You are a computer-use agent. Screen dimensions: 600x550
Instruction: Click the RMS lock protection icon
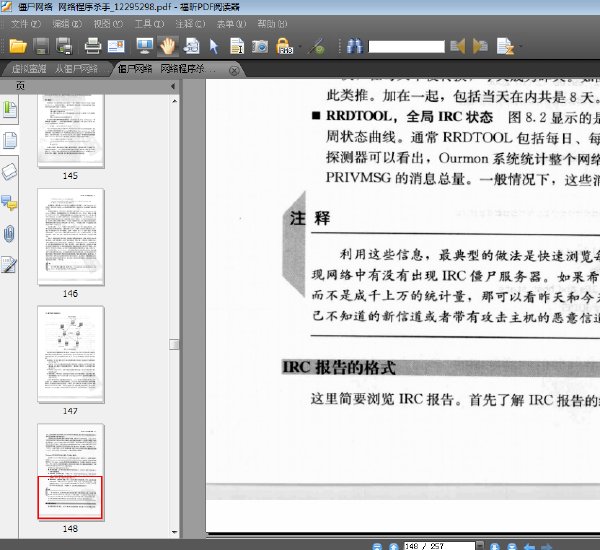284,46
